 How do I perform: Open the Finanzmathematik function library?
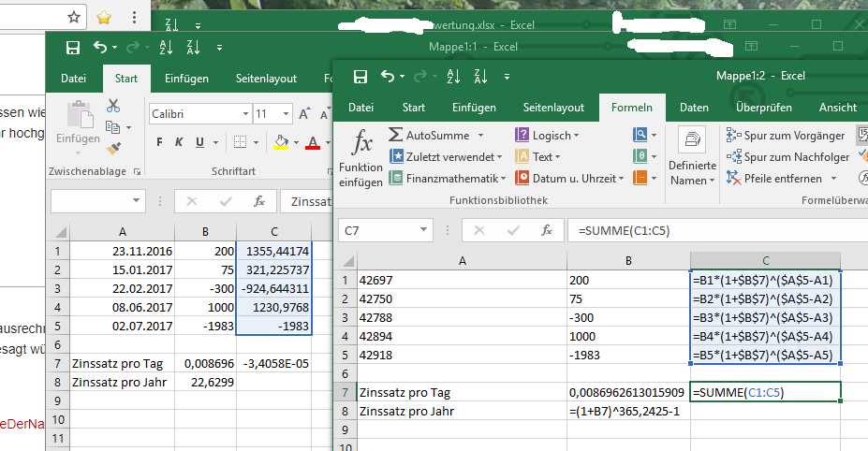click(x=448, y=178)
